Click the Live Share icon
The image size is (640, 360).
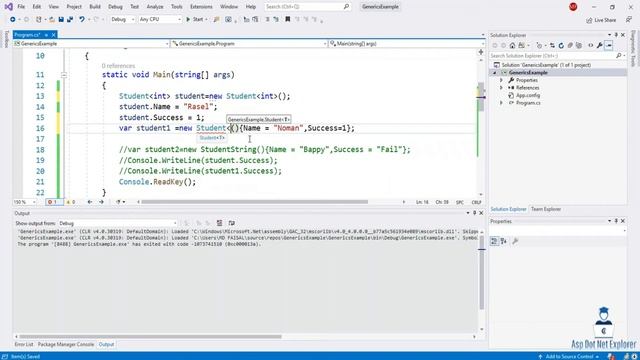point(601,20)
